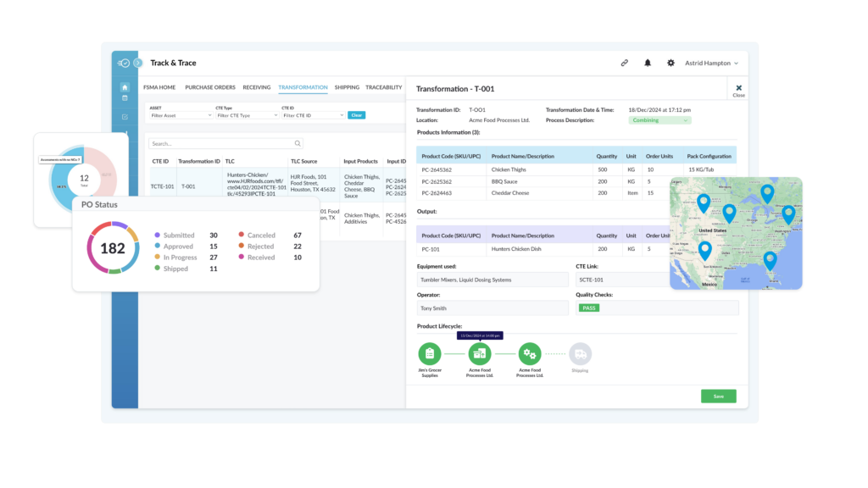Click the link icon in the top bar
The image size is (868, 488).
[624, 63]
